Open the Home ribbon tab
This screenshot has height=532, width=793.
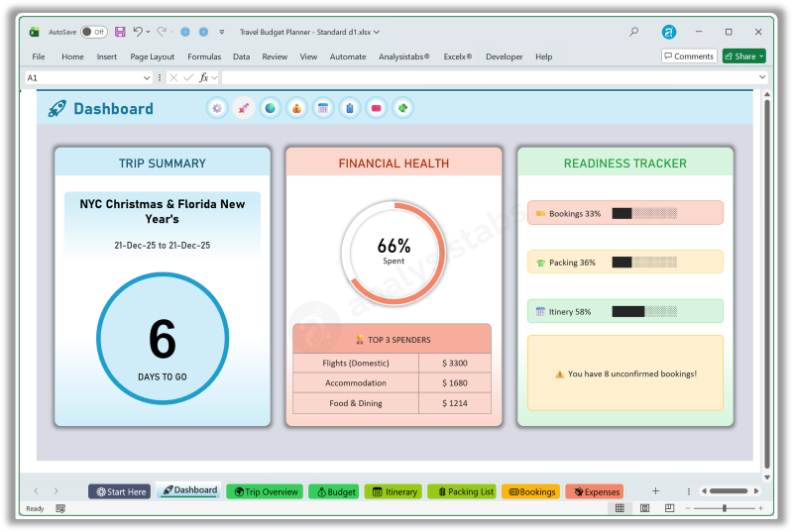(x=72, y=56)
